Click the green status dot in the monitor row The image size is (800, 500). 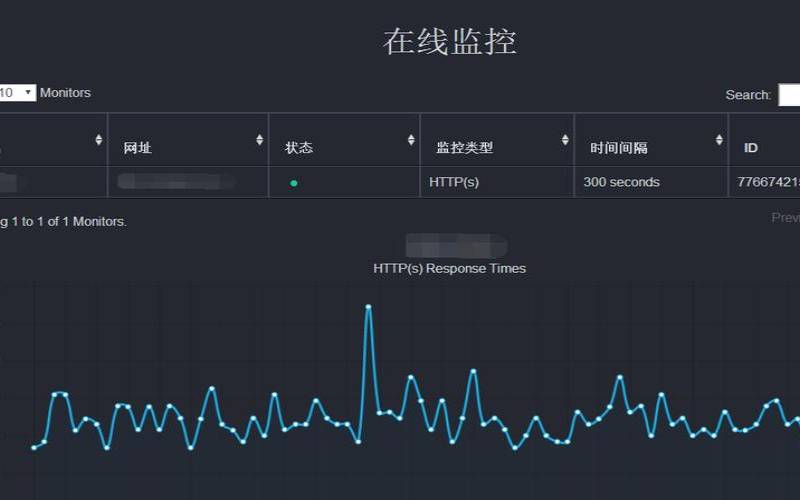pos(293,183)
